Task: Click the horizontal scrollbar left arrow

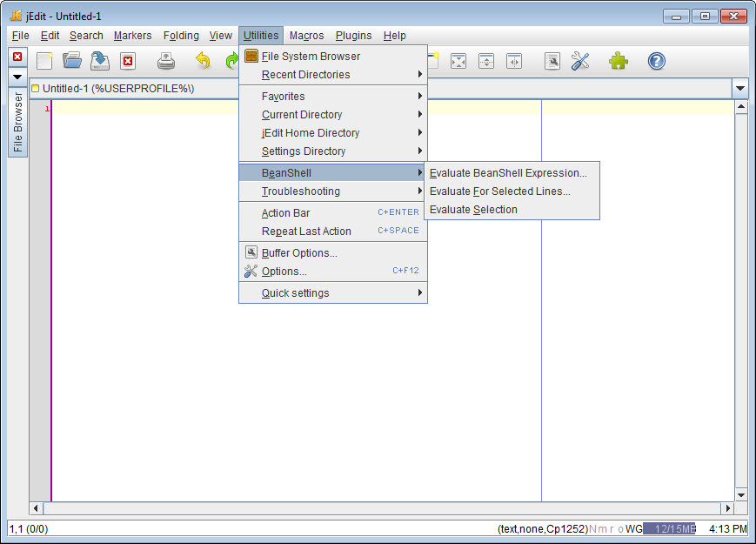Action: tap(37, 508)
